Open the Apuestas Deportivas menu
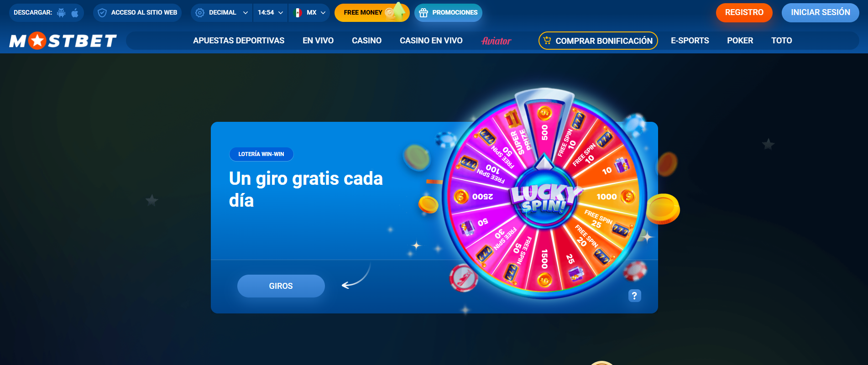Image resolution: width=868 pixels, height=365 pixels. tap(239, 41)
